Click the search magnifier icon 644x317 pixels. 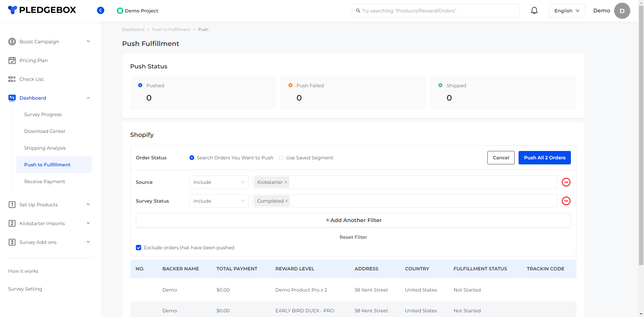pyautogui.click(x=358, y=11)
